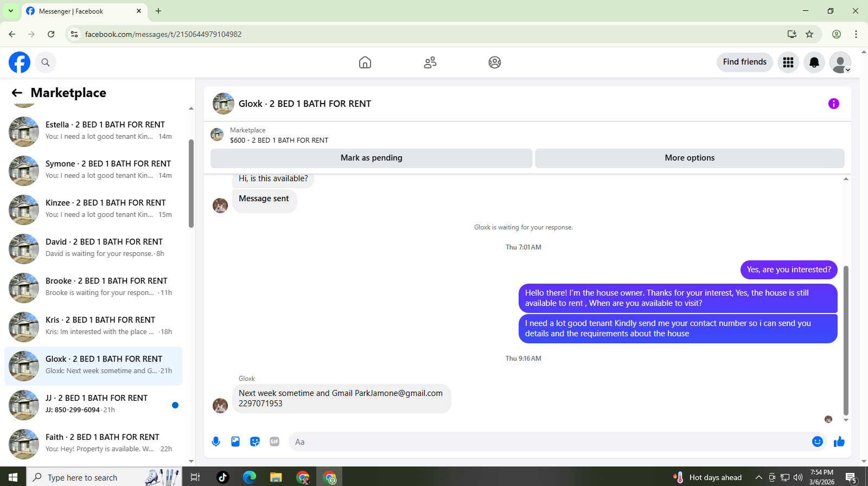Click the 'Hot days ahead' weather widget

707,477
